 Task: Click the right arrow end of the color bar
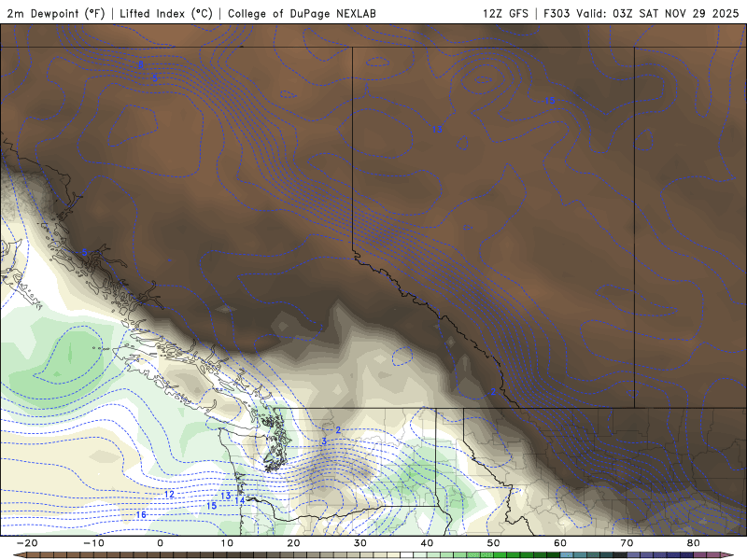pyautogui.click(x=726, y=555)
